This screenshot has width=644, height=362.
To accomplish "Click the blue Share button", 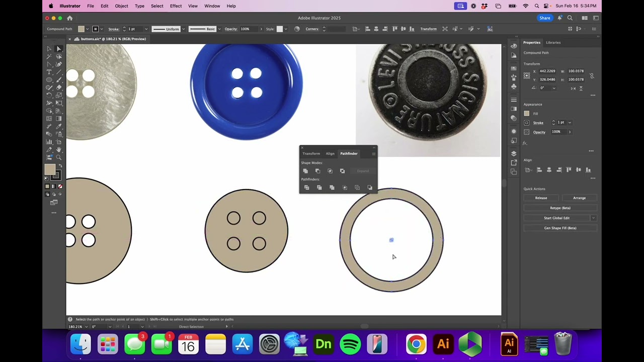I will 545,18.
